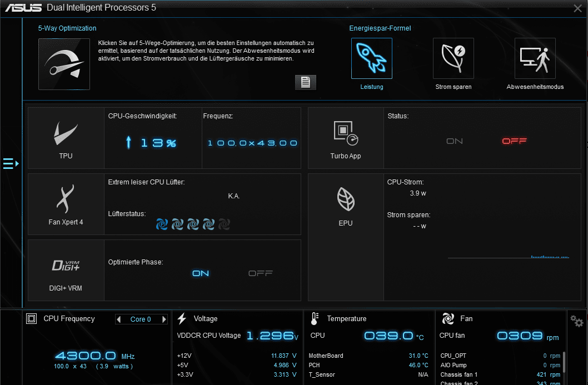Click the CPU_OPT fan row
The height and width of the screenshot is (385, 588).
click(500, 356)
